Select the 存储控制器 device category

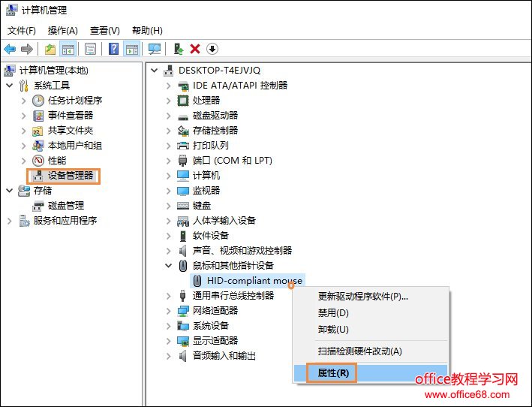(x=215, y=131)
